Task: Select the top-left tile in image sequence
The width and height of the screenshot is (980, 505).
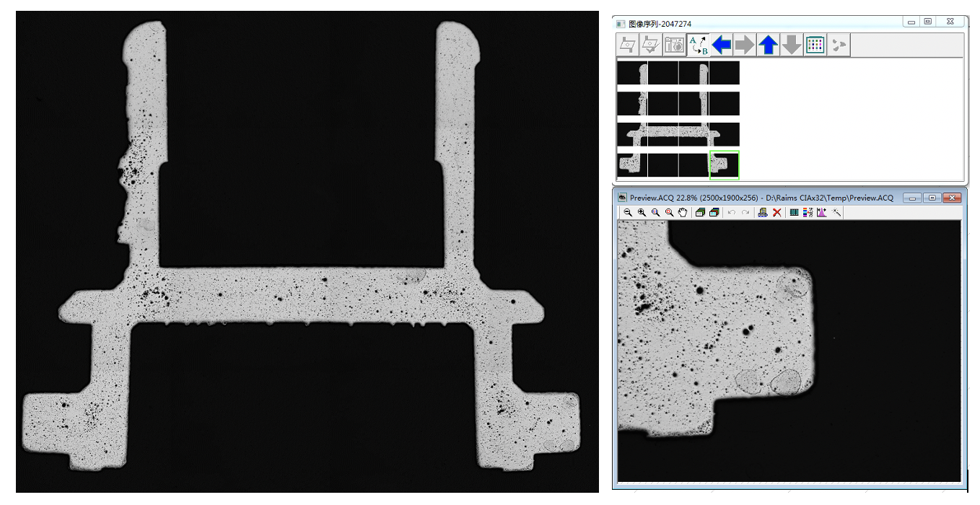Action: (632, 73)
